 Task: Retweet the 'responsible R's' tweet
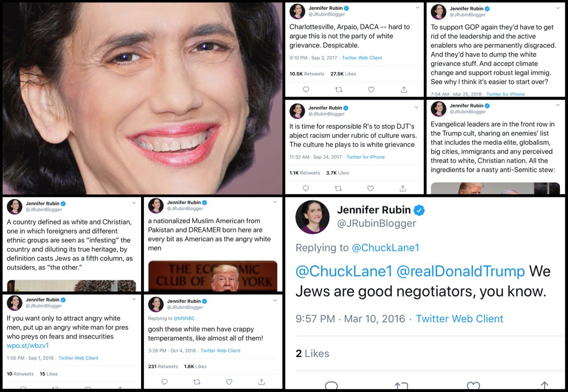coord(338,188)
